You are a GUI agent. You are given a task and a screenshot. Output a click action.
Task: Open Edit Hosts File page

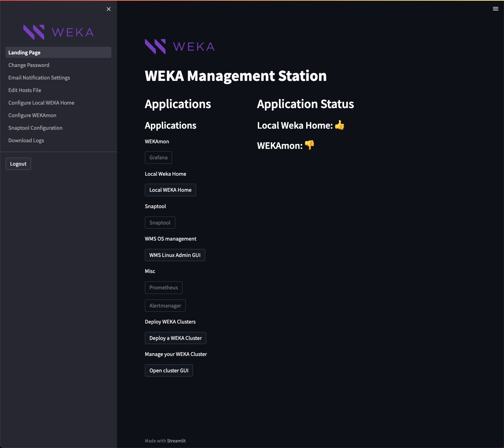pos(25,90)
